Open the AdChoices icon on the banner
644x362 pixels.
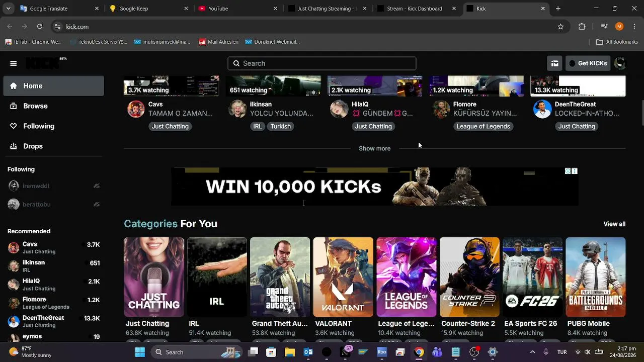click(x=568, y=171)
